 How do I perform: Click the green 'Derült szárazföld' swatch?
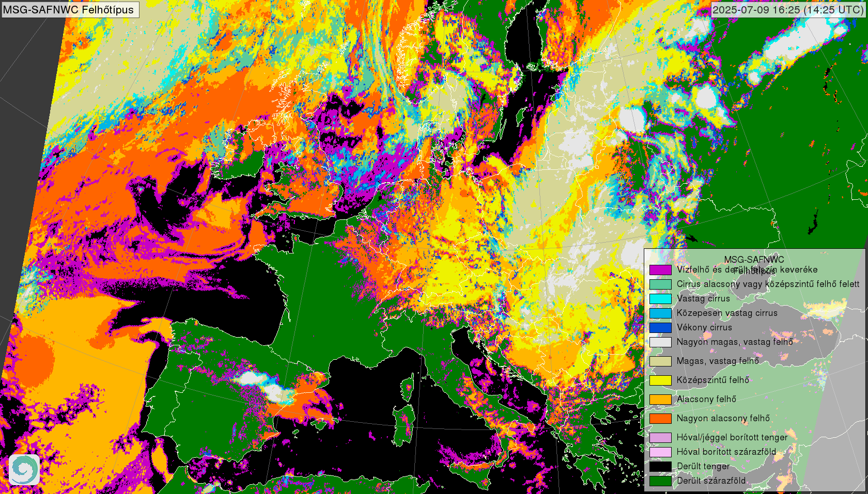660,481
